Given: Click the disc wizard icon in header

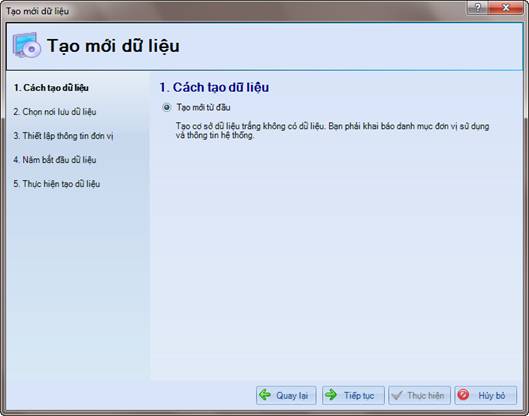Looking at the screenshot, I should [x=27, y=45].
